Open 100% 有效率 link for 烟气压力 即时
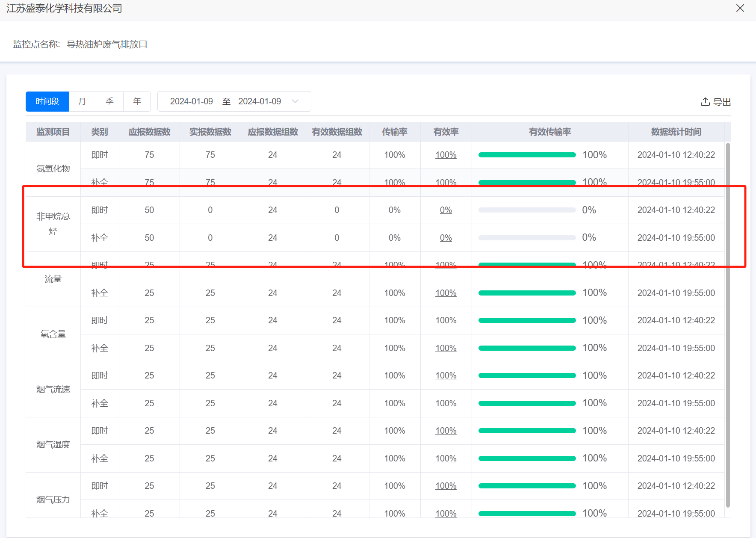756x538 pixels. point(446,486)
